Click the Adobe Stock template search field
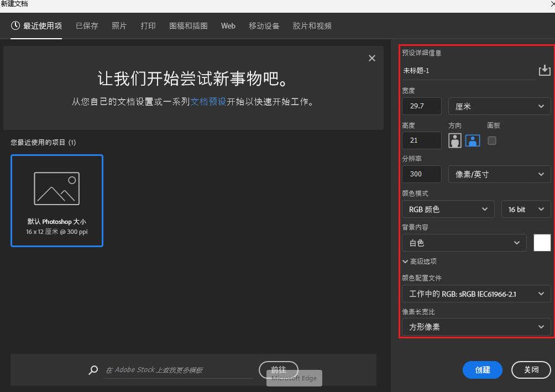 tap(177, 370)
